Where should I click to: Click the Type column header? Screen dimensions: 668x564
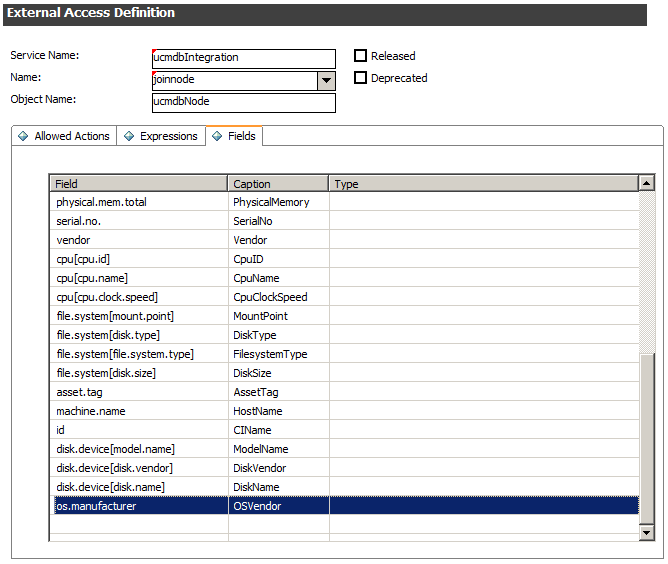(x=483, y=184)
